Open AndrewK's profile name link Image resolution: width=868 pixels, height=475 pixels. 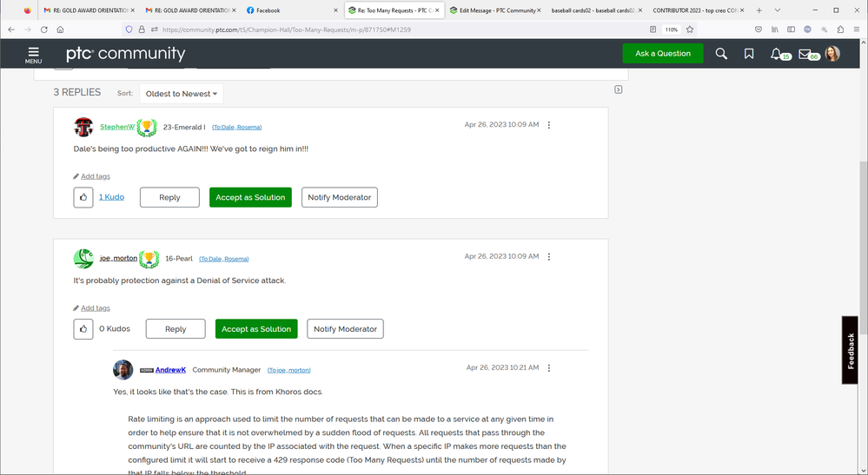170,370
